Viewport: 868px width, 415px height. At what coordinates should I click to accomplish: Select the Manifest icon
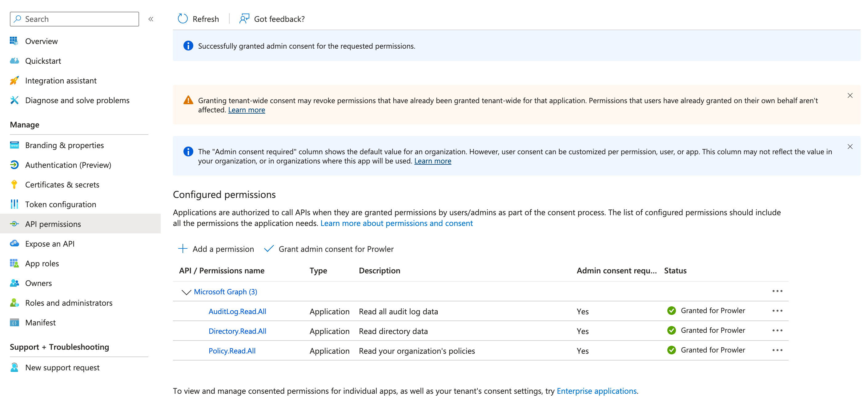click(x=14, y=322)
